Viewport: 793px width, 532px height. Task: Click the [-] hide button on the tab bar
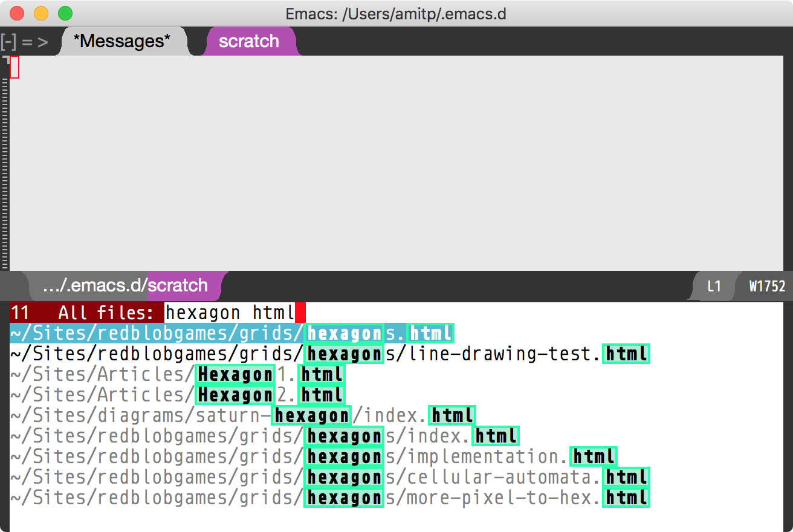pos(9,41)
